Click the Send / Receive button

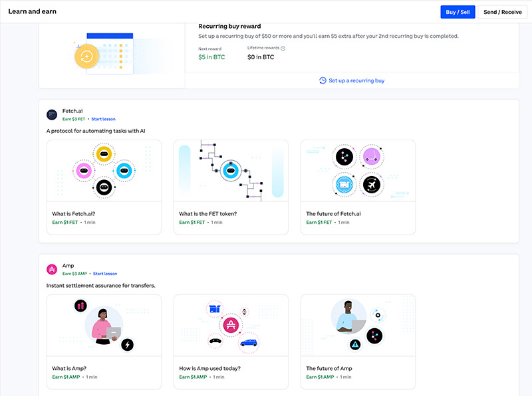pos(503,11)
